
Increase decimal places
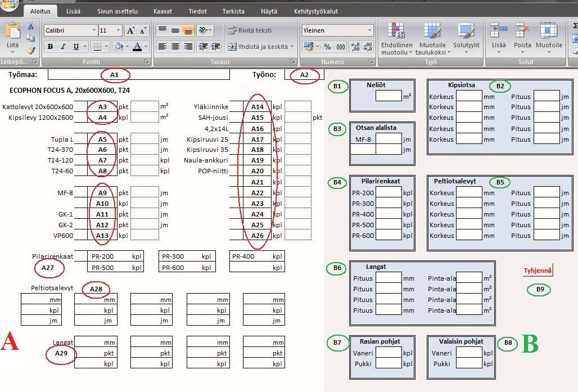point(355,47)
